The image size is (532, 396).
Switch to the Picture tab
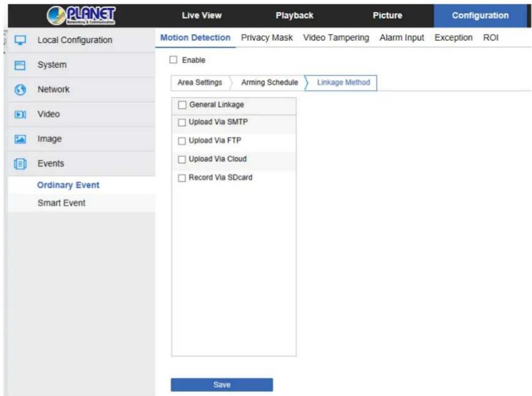click(x=387, y=15)
